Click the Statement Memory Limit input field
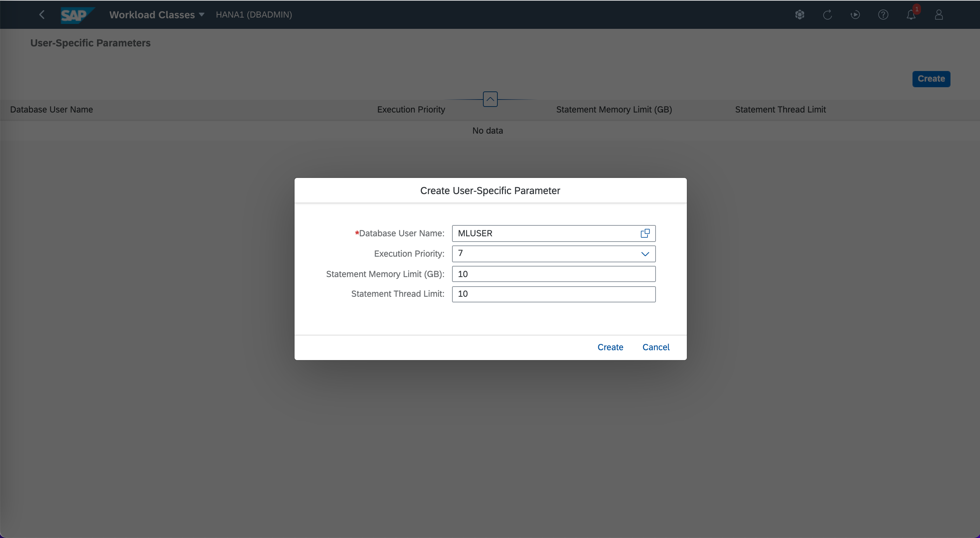The height and width of the screenshot is (538, 980). tap(553, 274)
